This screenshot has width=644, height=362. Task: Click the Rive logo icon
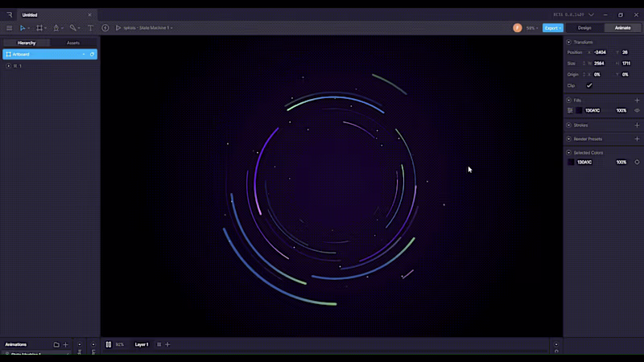click(9, 14)
